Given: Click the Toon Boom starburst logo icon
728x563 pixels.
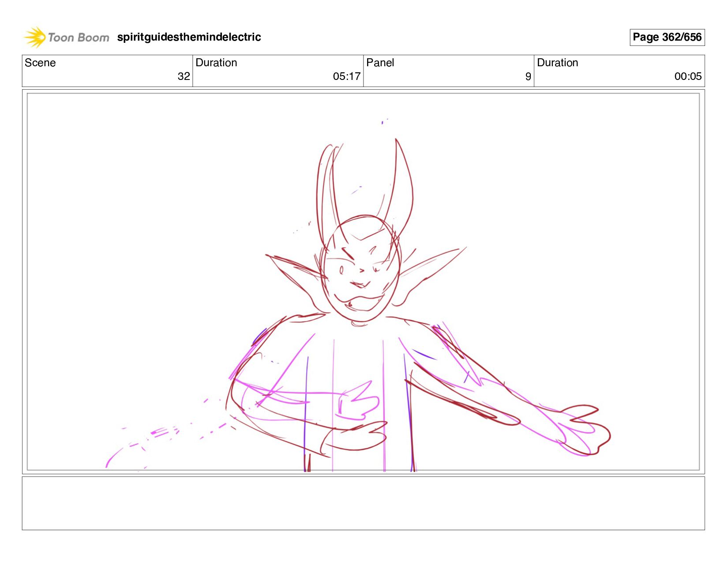Looking at the screenshot, I should 35,37.
